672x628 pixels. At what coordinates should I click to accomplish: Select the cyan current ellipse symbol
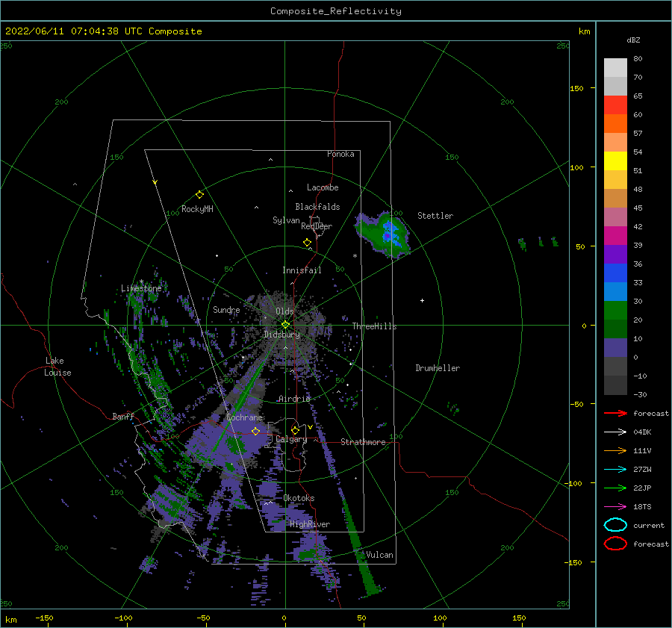(615, 525)
